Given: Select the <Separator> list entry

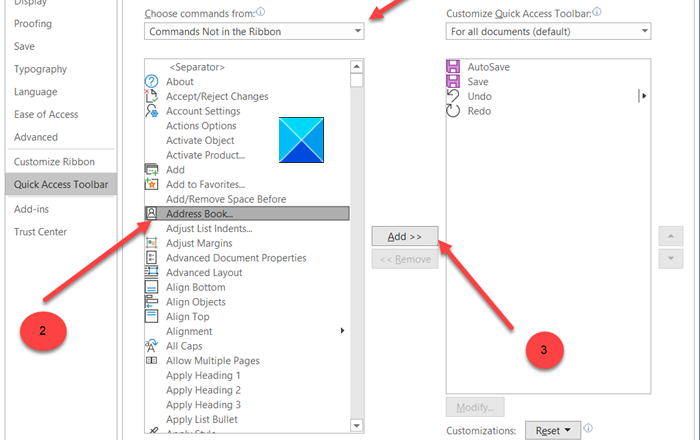Looking at the screenshot, I should (197, 67).
